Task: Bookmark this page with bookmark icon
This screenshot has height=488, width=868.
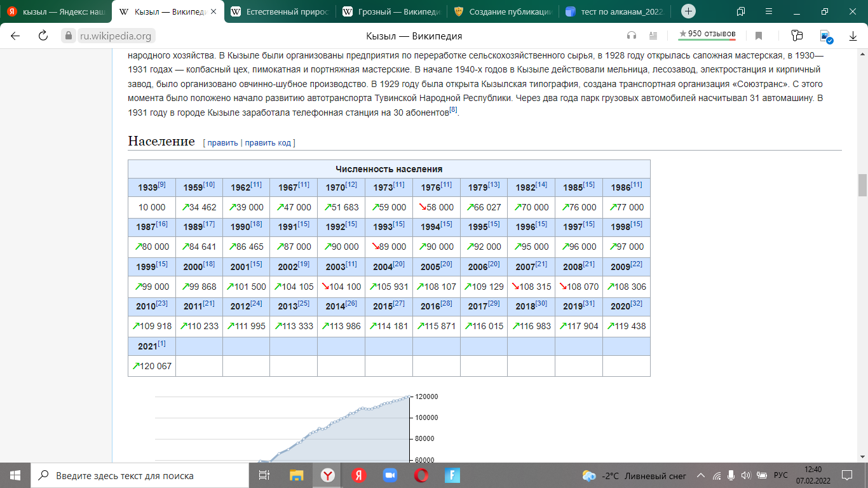Action: click(x=758, y=36)
